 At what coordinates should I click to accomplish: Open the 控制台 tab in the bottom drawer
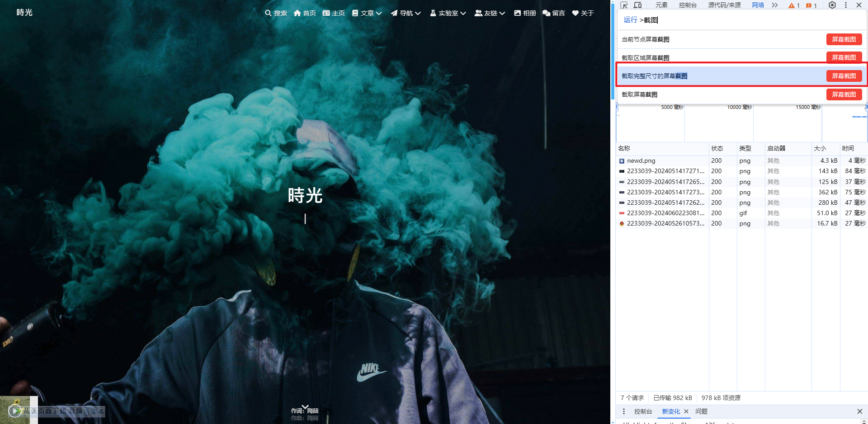643,411
